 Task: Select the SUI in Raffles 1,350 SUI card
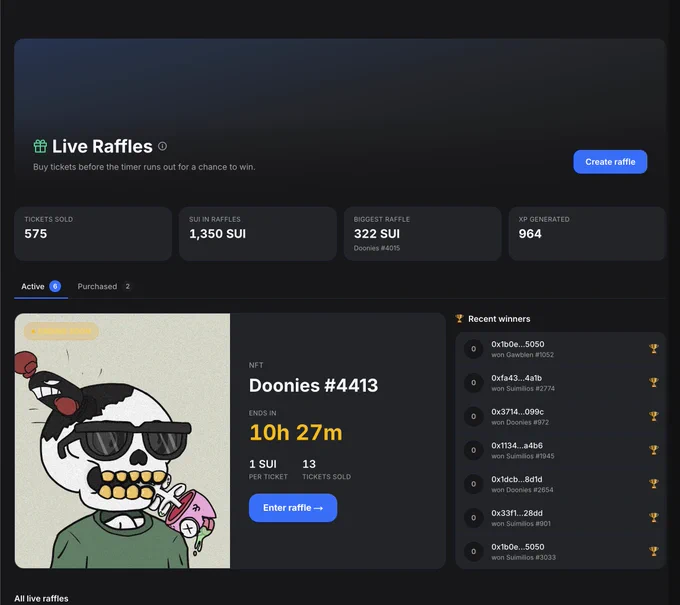tap(258, 234)
